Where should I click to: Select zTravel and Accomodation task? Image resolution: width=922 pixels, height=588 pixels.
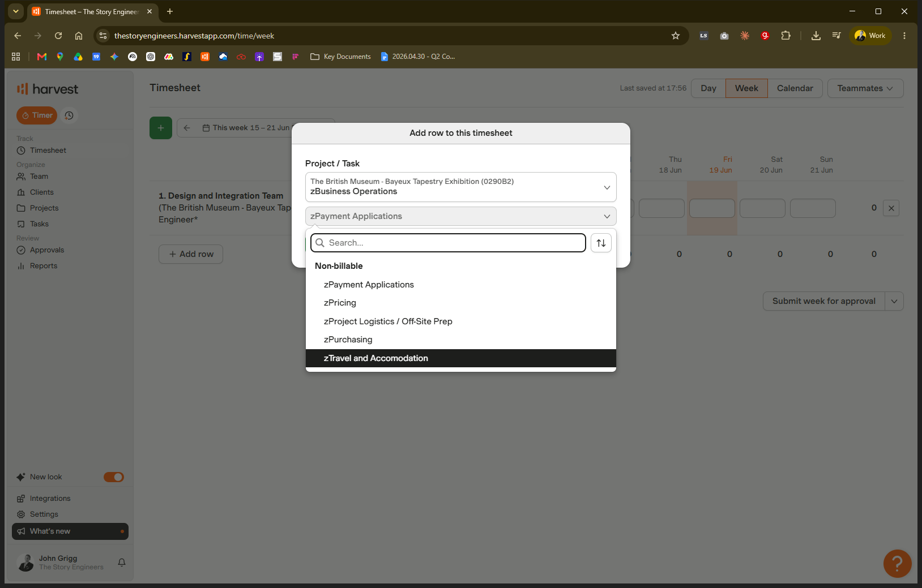coord(460,358)
